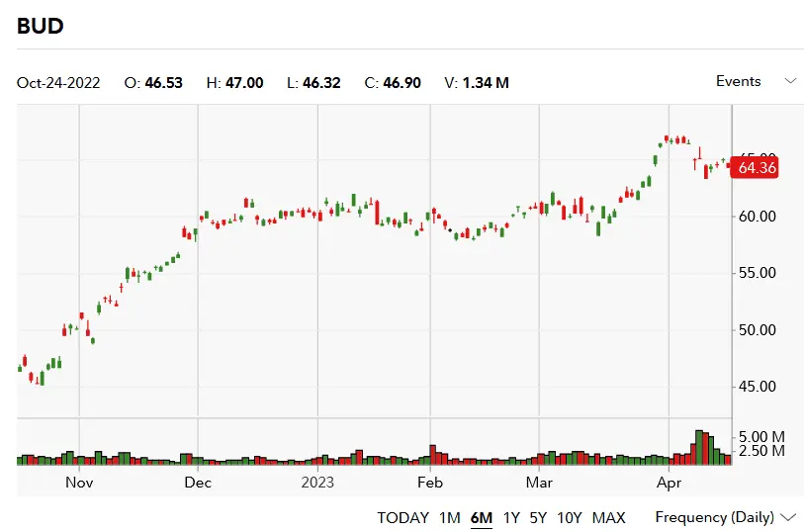
Task: Click the Oct-24-2022 date label
Action: pos(58,82)
